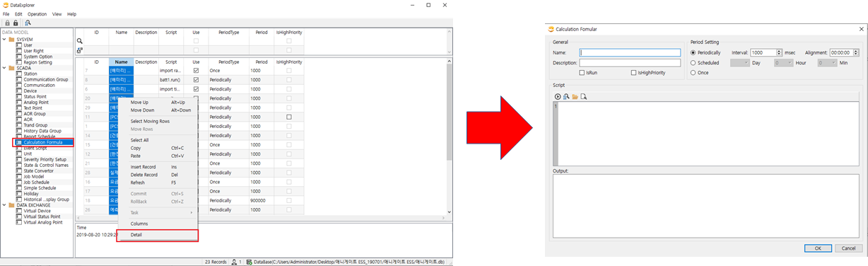
Task: Confirm the dialog with OK
Action: point(818,248)
